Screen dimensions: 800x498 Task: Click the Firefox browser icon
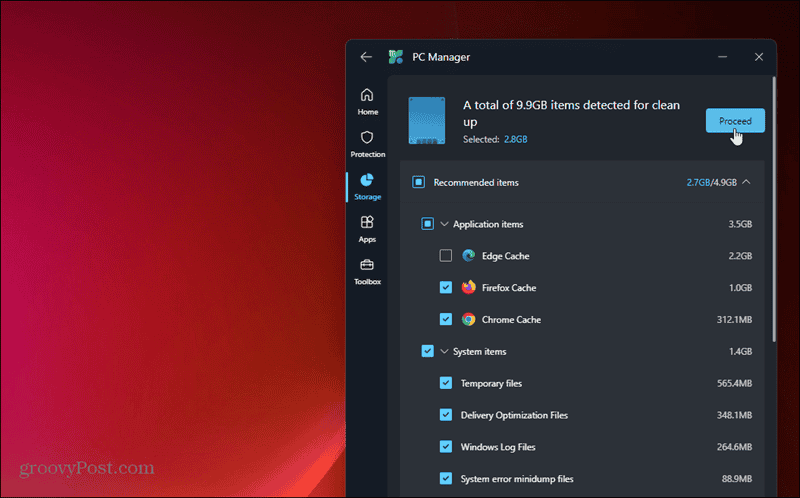(x=468, y=287)
